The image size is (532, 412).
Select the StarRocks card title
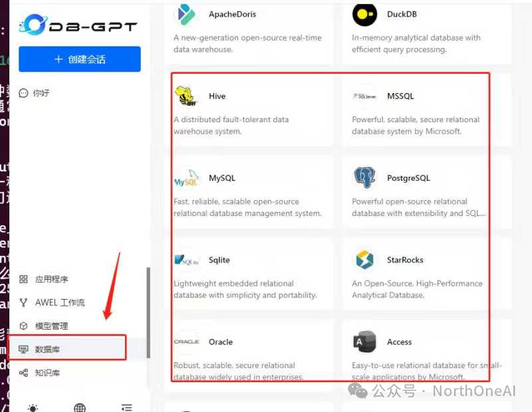[405, 260]
